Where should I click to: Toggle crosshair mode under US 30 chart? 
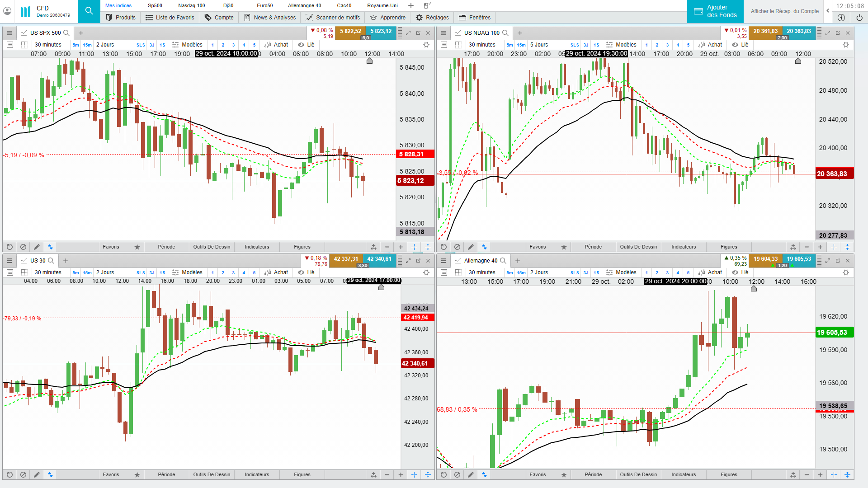pyautogui.click(x=414, y=475)
